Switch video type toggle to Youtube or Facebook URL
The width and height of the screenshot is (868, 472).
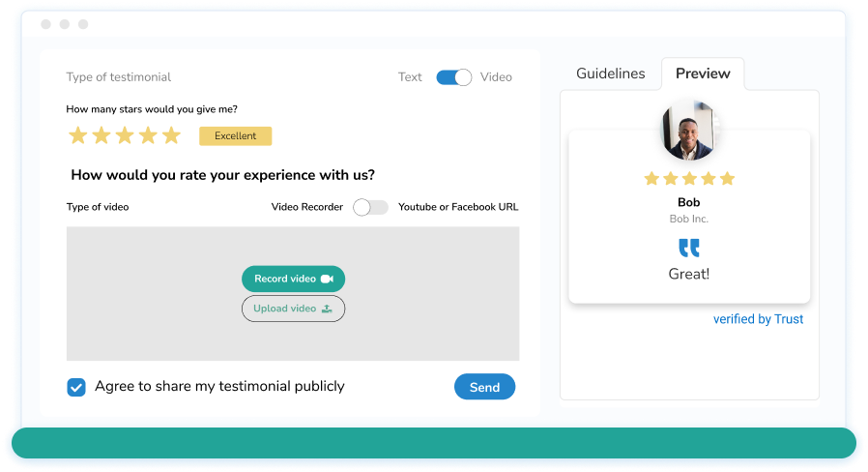(370, 207)
